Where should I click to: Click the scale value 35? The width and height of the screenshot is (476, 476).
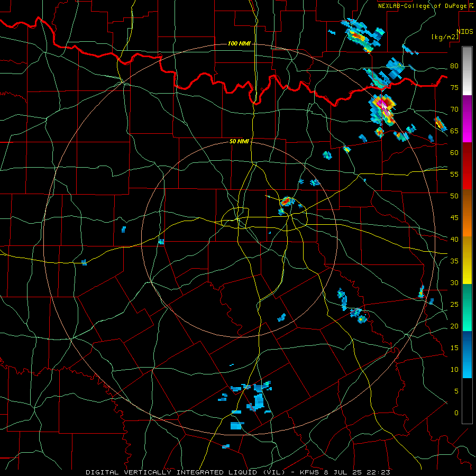coord(454,261)
